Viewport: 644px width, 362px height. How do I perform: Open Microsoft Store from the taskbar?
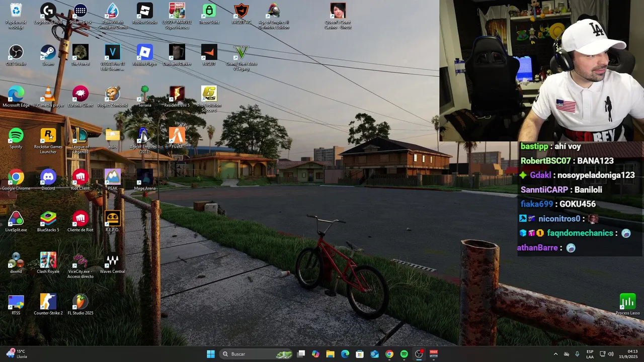pos(360,354)
